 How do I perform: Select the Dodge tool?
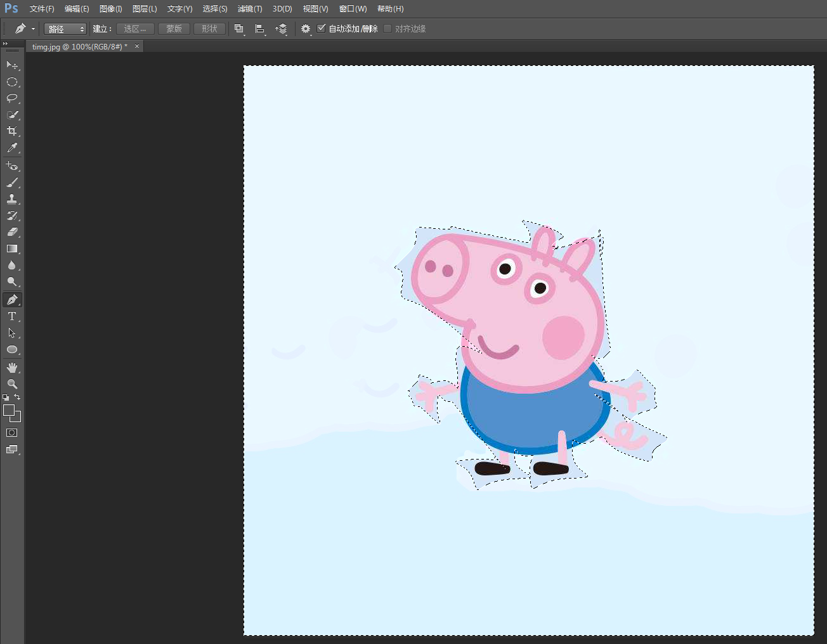(12, 281)
